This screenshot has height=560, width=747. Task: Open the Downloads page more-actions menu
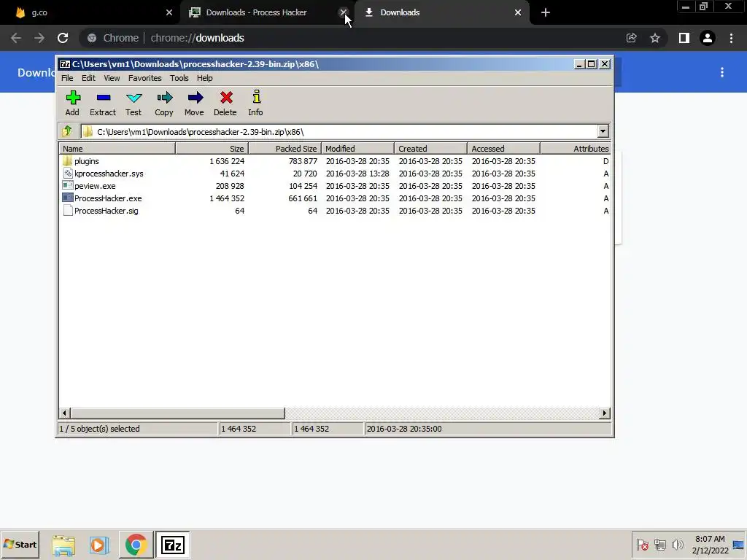(722, 72)
